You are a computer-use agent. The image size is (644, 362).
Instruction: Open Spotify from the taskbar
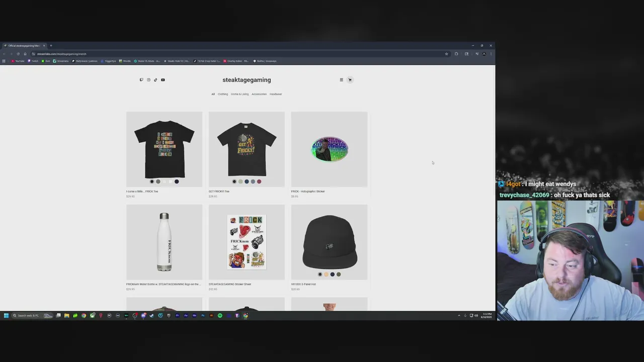[x=220, y=316]
